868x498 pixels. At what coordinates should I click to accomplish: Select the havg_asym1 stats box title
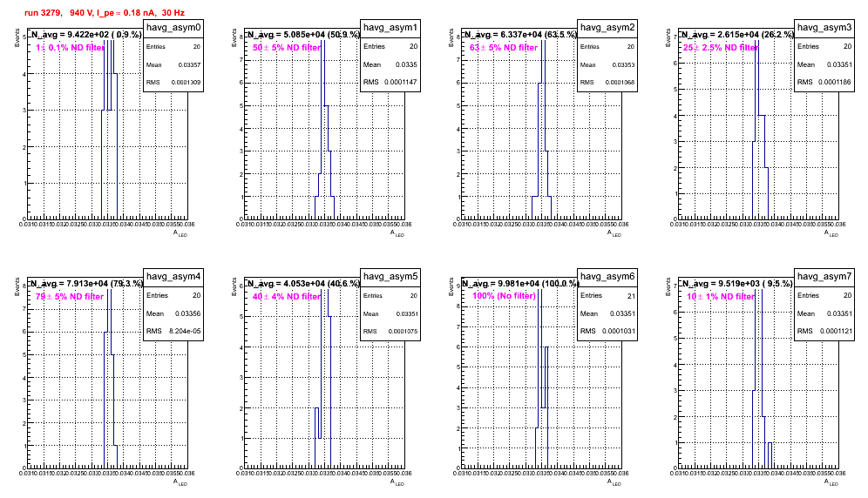click(390, 28)
